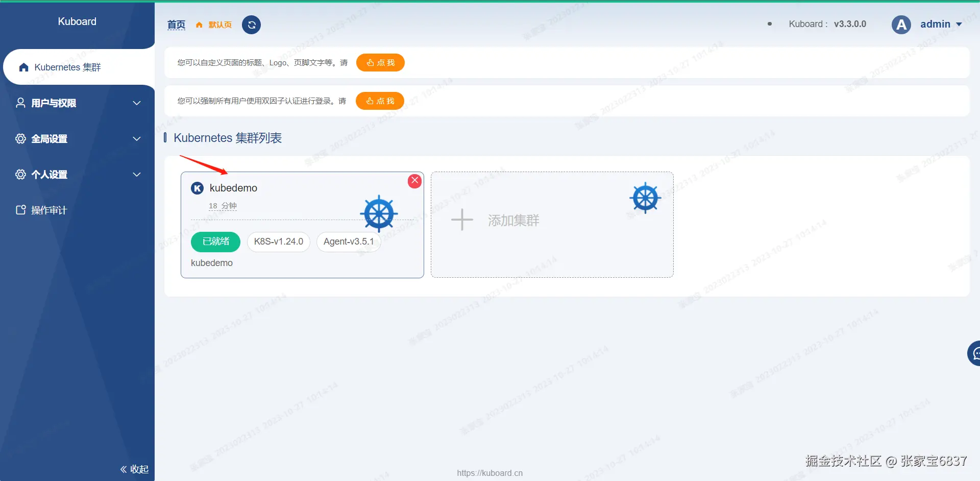Click the 全局设置 gear icon
980x481 pixels.
coord(20,138)
